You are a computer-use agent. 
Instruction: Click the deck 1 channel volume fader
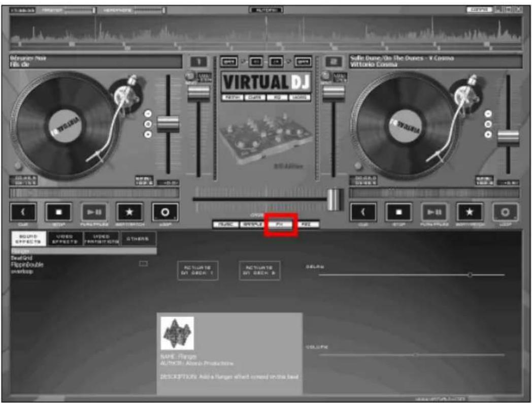click(198, 94)
